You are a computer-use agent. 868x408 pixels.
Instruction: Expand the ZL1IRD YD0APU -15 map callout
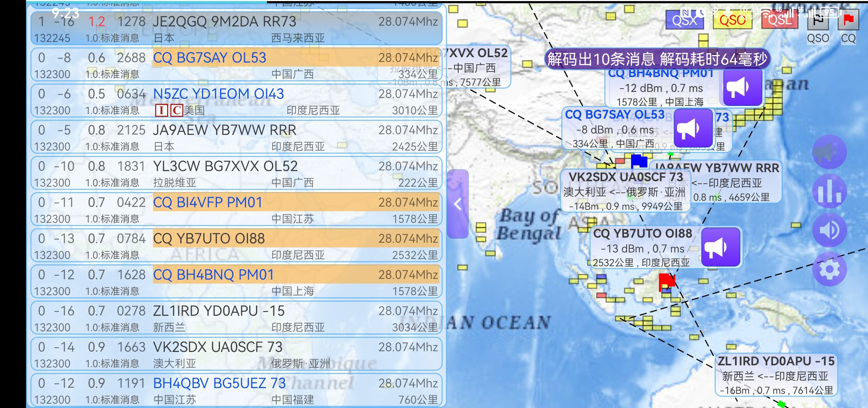click(x=776, y=375)
